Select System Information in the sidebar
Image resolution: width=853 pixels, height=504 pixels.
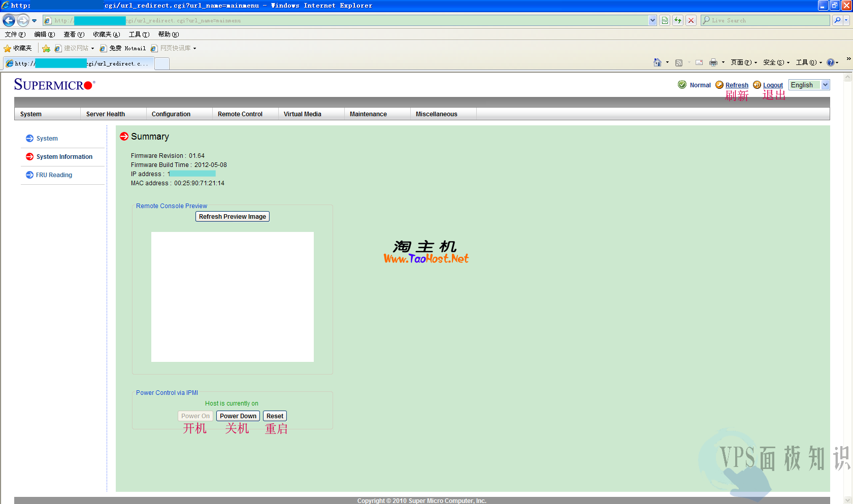click(64, 157)
